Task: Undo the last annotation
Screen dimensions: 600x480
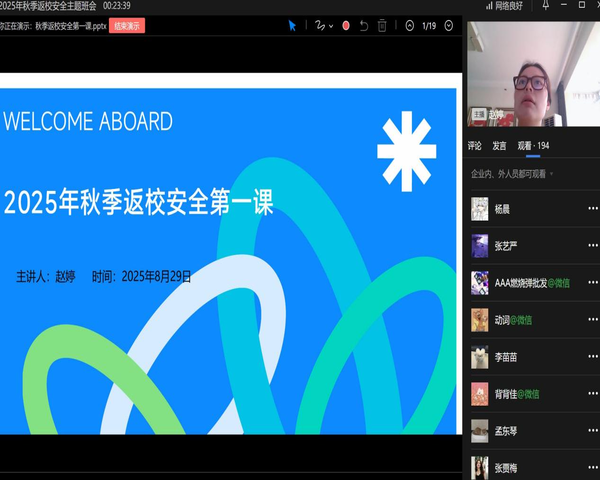Action: pyautogui.click(x=364, y=26)
